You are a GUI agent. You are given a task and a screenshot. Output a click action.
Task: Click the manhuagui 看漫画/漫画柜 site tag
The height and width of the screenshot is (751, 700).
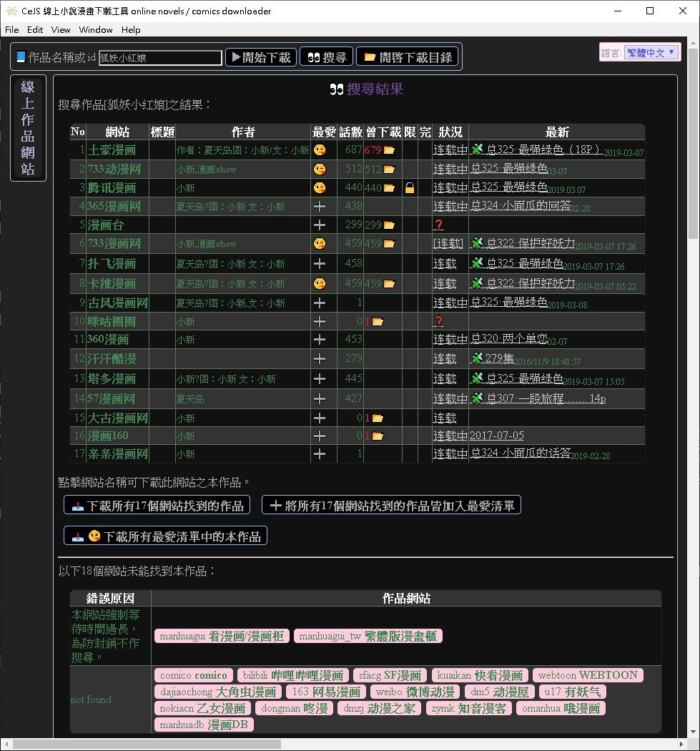tap(222, 636)
